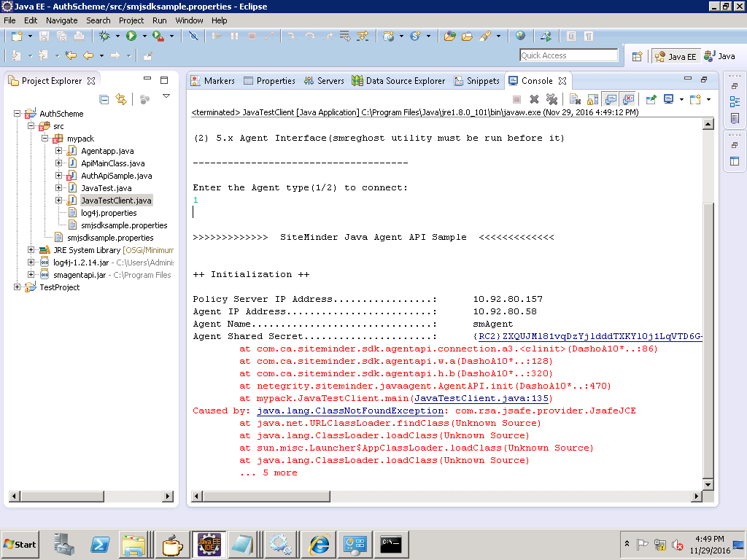The width and height of the screenshot is (747, 560).
Task: Click the Back navigation arrow
Action: (88, 55)
